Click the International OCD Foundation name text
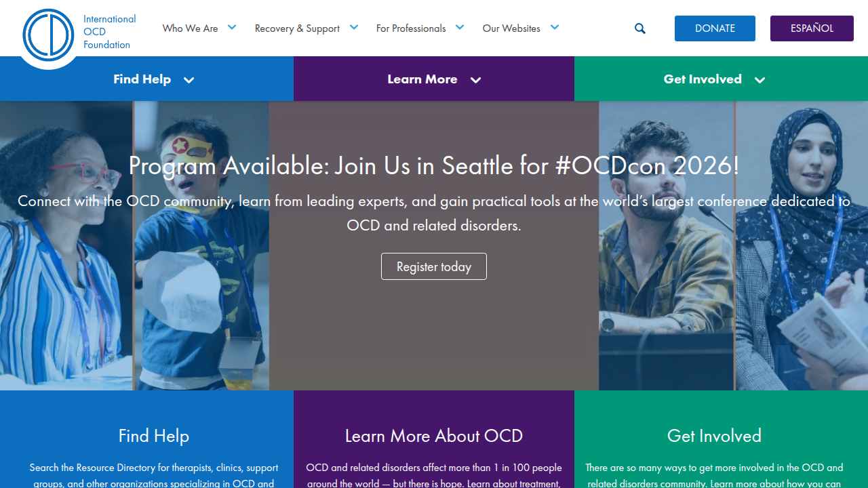868x488 pixels. (x=109, y=32)
